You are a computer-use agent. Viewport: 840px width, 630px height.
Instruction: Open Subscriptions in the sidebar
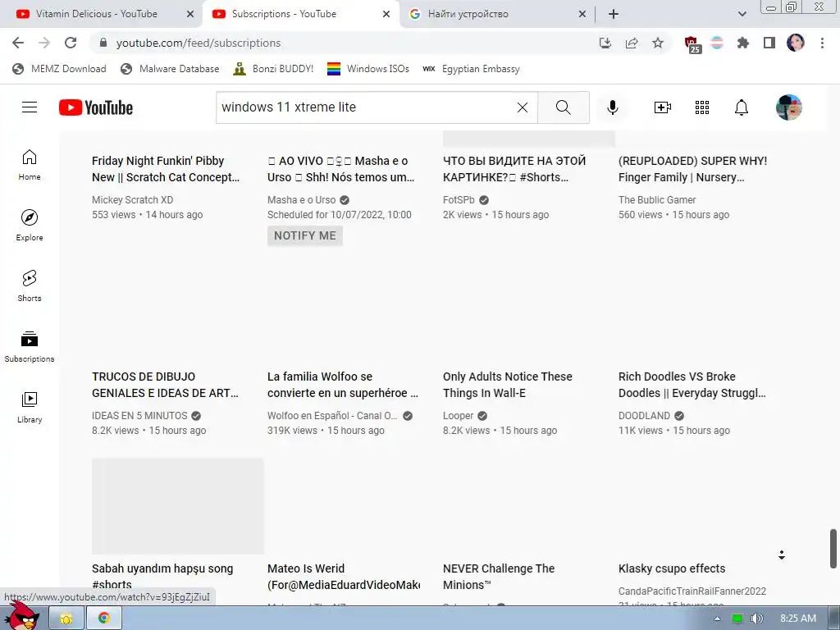tap(30, 347)
